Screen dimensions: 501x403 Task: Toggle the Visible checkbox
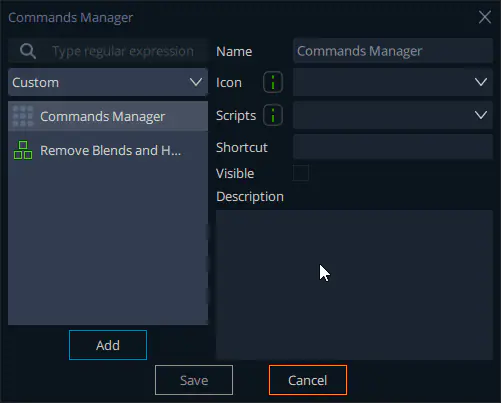pos(301,173)
